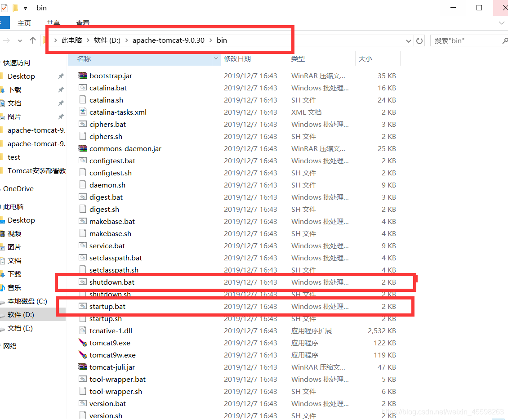Image resolution: width=508 pixels, height=420 pixels.
Task: Open the 共享 ribbon tab
Action: [53, 23]
